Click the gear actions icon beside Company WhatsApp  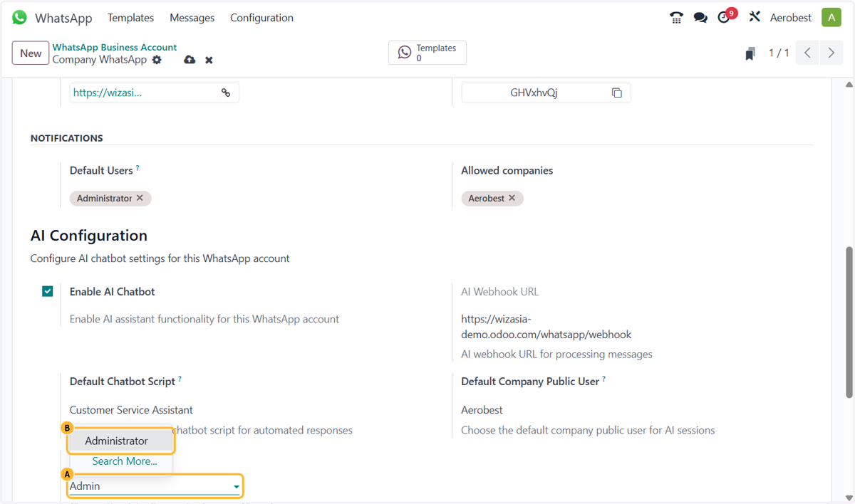157,60
